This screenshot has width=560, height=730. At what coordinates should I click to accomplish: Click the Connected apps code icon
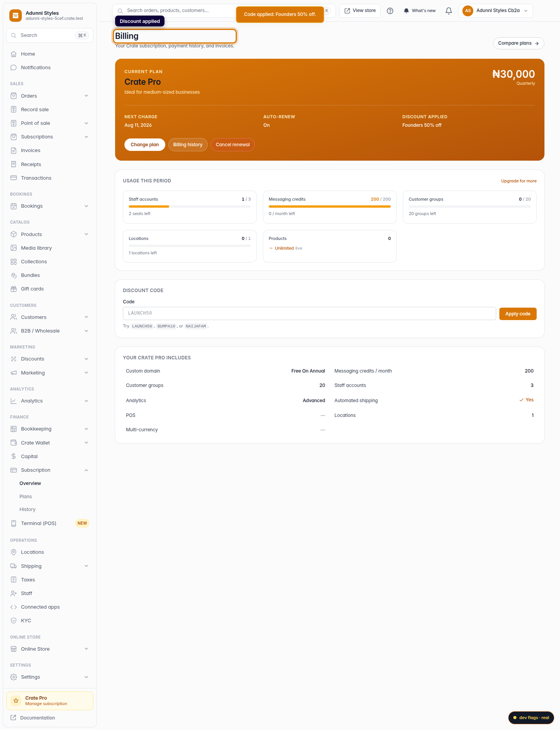pyautogui.click(x=14, y=607)
